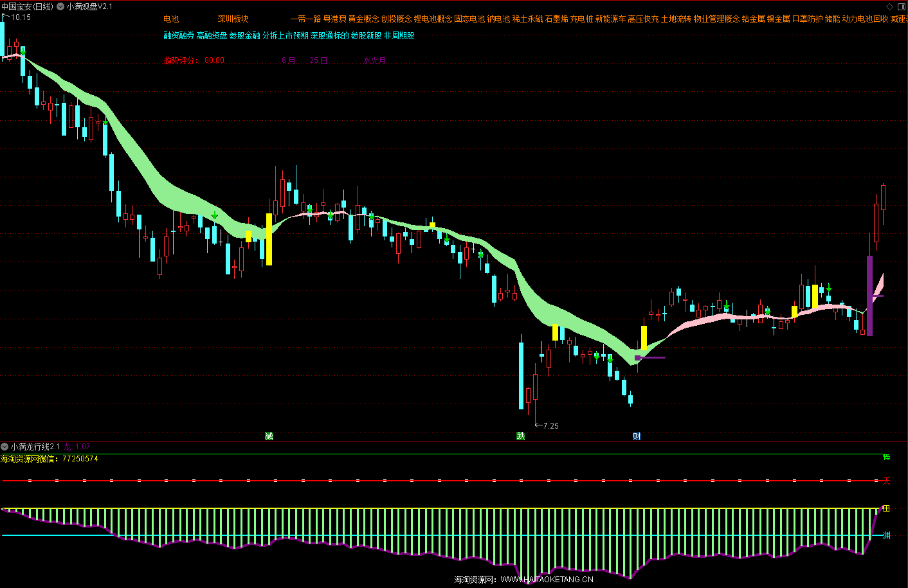
Task: Click the 稀土永磁 concept tag
Action: (x=527, y=19)
